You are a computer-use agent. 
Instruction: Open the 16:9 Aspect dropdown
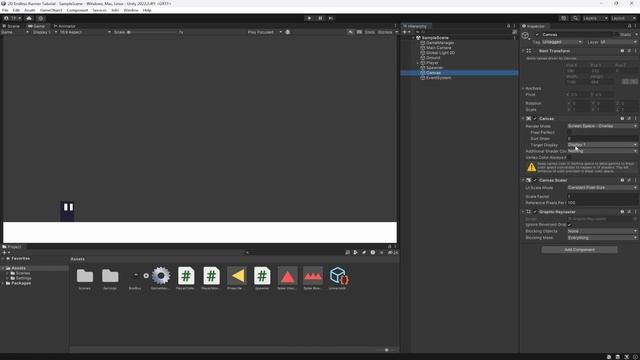(x=84, y=32)
